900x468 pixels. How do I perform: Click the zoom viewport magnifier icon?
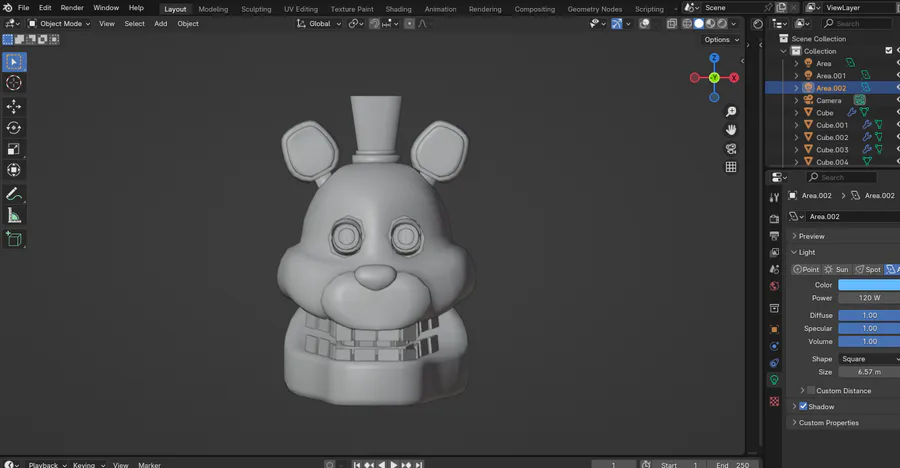(731, 111)
